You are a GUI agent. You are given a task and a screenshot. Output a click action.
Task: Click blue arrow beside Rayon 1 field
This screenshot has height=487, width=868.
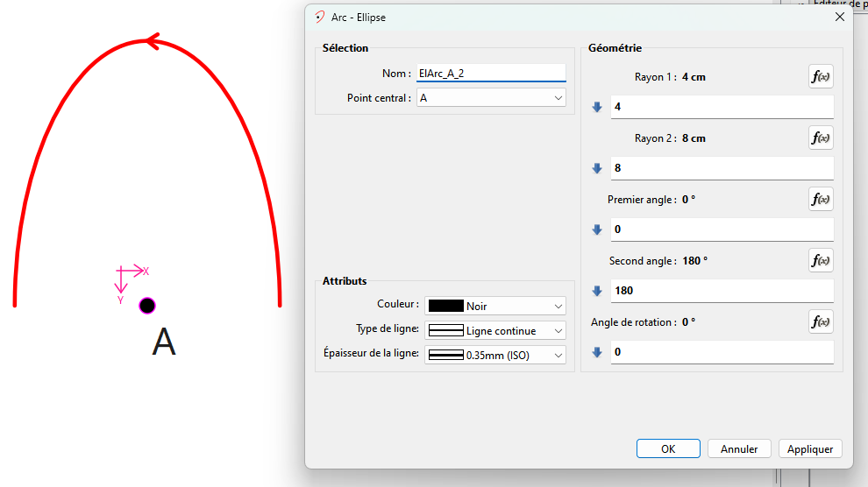pyautogui.click(x=597, y=107)
